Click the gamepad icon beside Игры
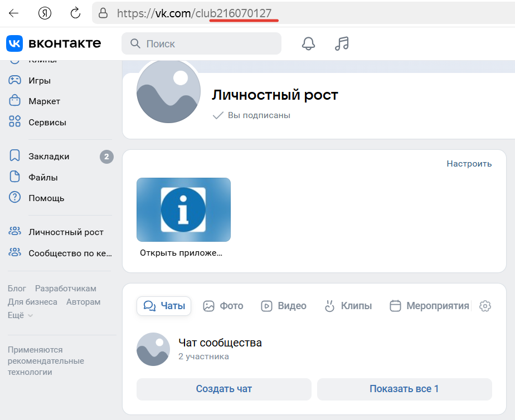 tap(15, 80)
